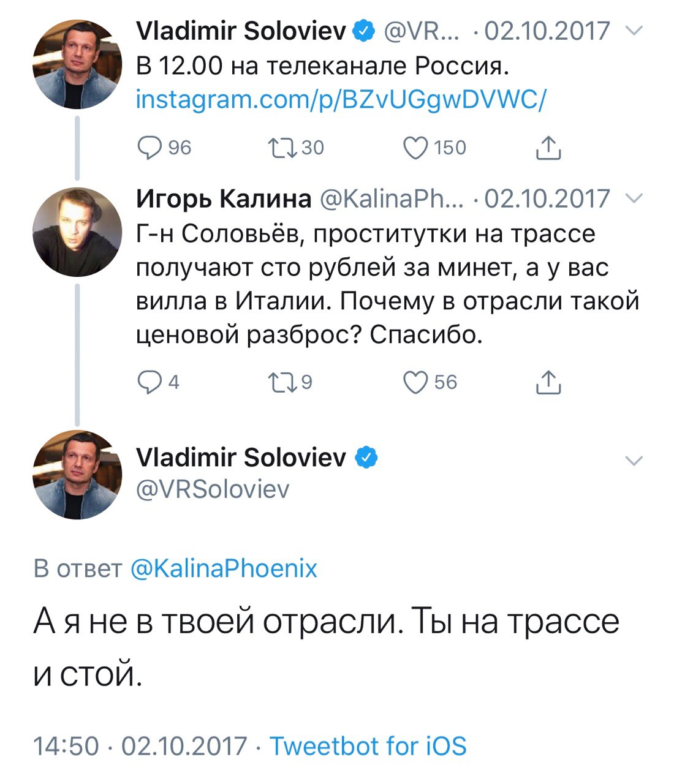Open chevron menu on Игорь Калина's tweet
This screenshot has width=674, height=784.
(634, 198)
